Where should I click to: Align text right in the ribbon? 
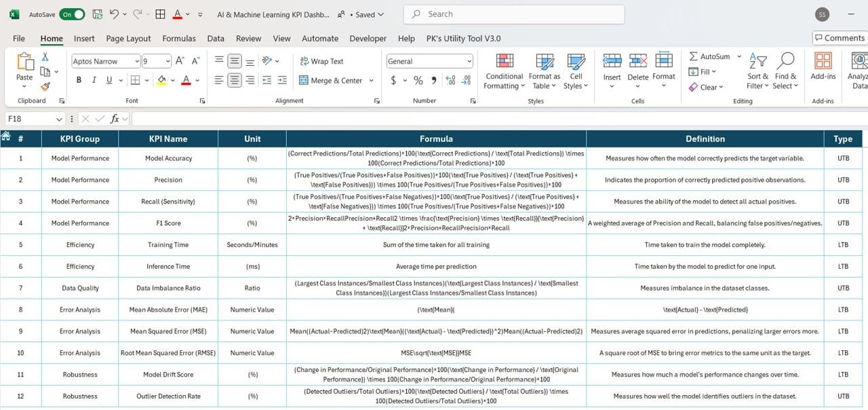point(250,80)
